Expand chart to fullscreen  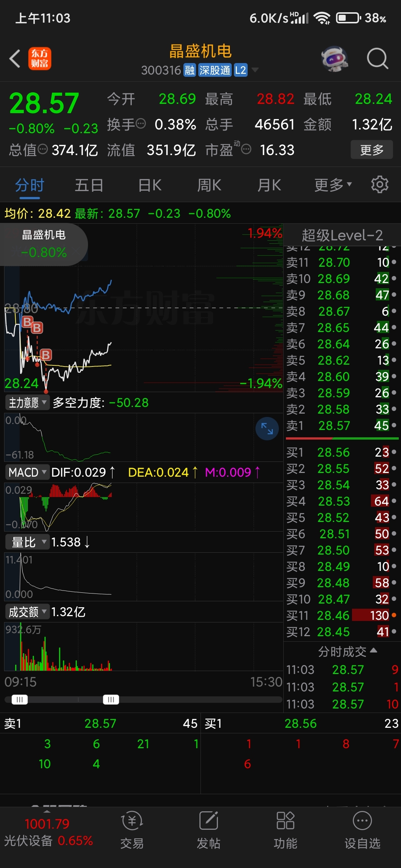click(x=267, y=428)
